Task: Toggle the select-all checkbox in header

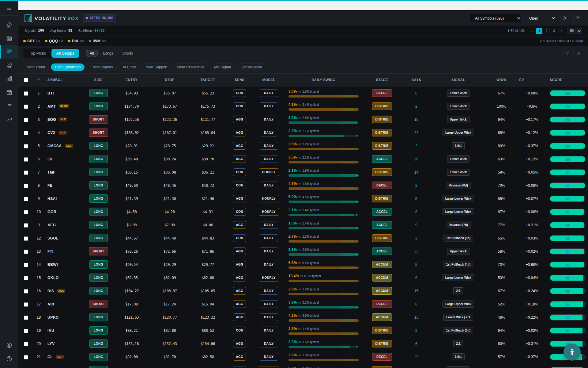Action: click(26, 80)
